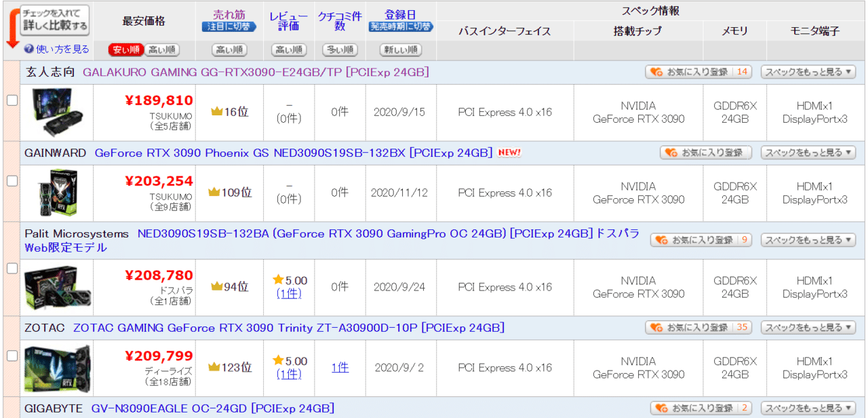Open the ¥189,810 lowest price link
This screenshot has width=868, height=418.
pos(159,100)
